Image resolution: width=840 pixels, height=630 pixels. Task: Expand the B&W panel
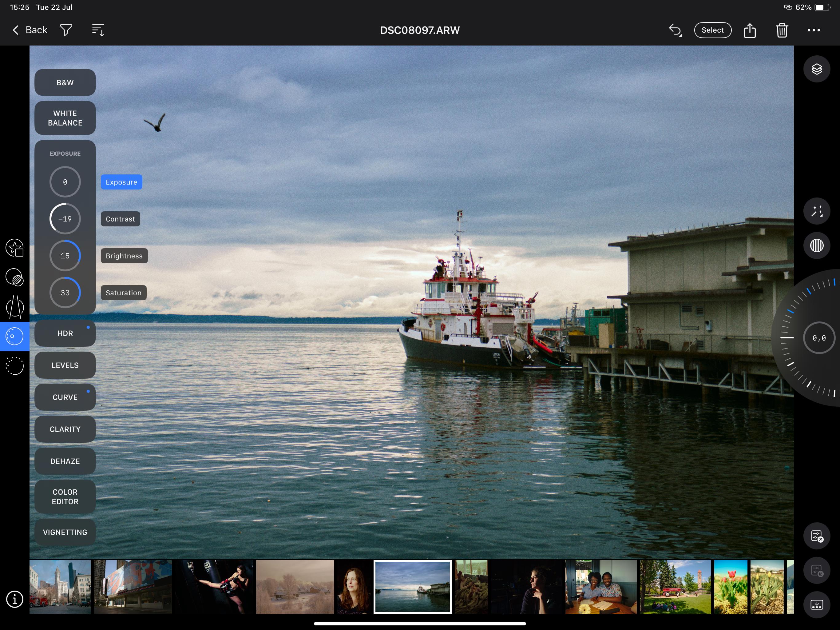coord(65,82)
